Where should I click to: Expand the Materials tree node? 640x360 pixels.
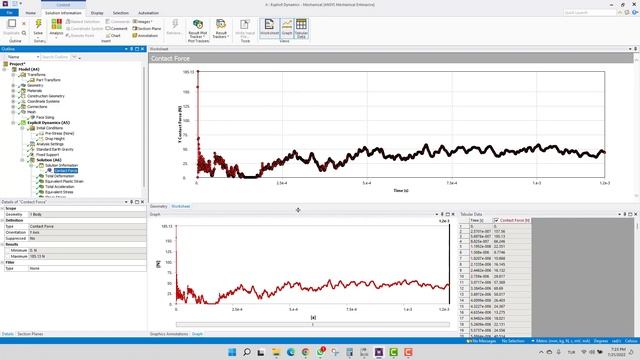point(13,91)
